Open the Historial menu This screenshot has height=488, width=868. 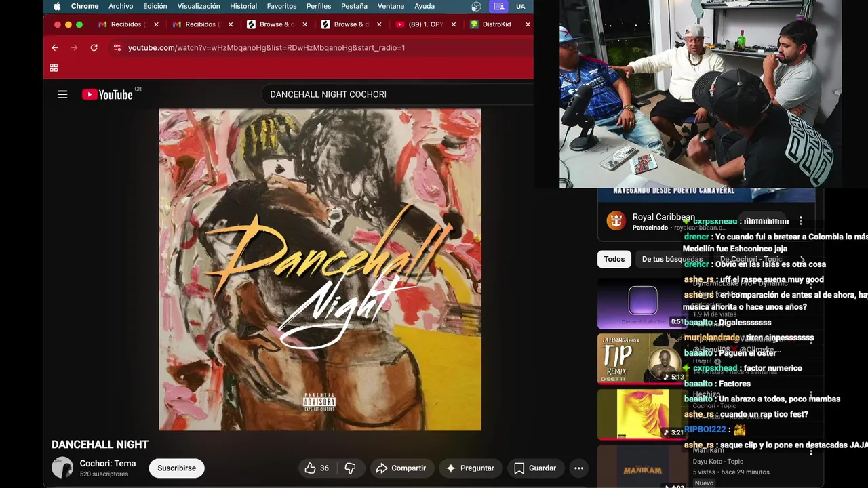click(243, 6)
